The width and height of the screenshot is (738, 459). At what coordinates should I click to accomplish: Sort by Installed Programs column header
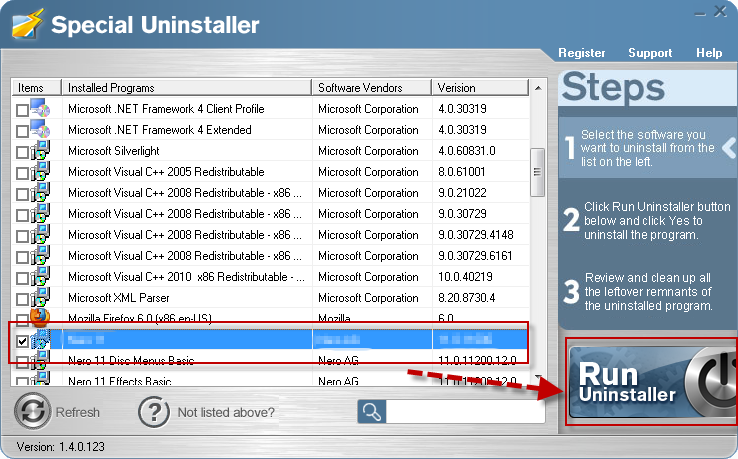(x=186, y=88)
